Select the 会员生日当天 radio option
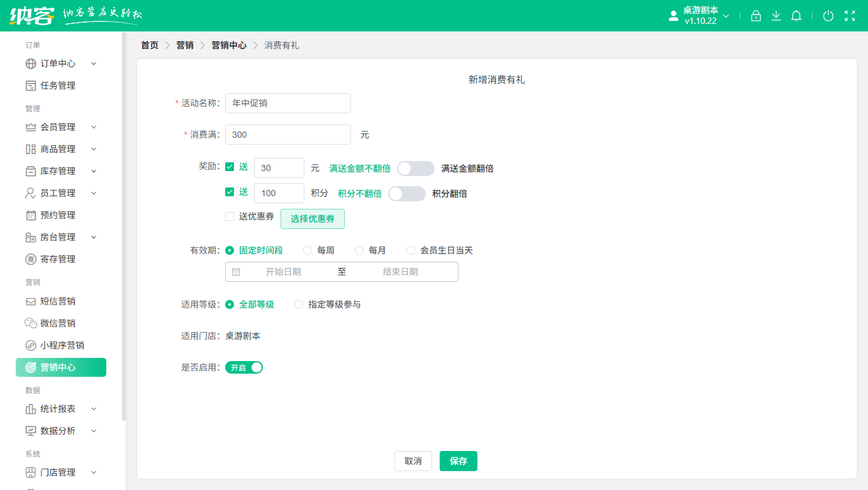Screen dimensions: 868x490 point(412,250)
